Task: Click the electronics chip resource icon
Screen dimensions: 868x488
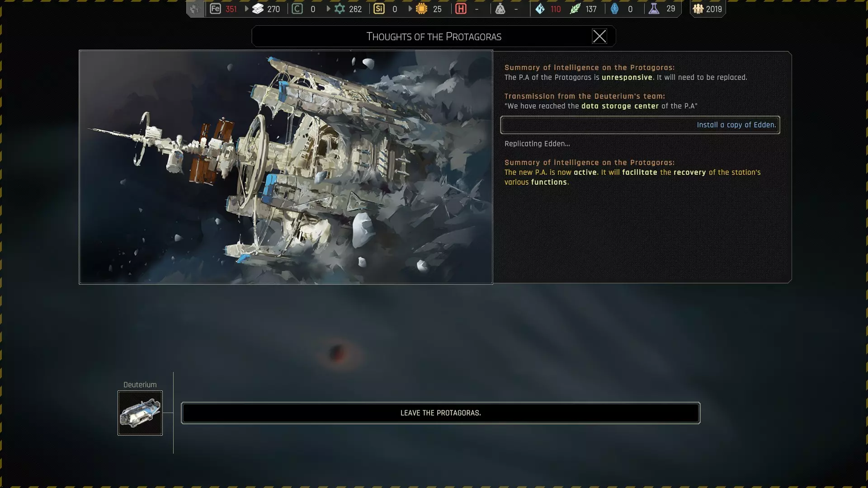Action: [421, 9]
